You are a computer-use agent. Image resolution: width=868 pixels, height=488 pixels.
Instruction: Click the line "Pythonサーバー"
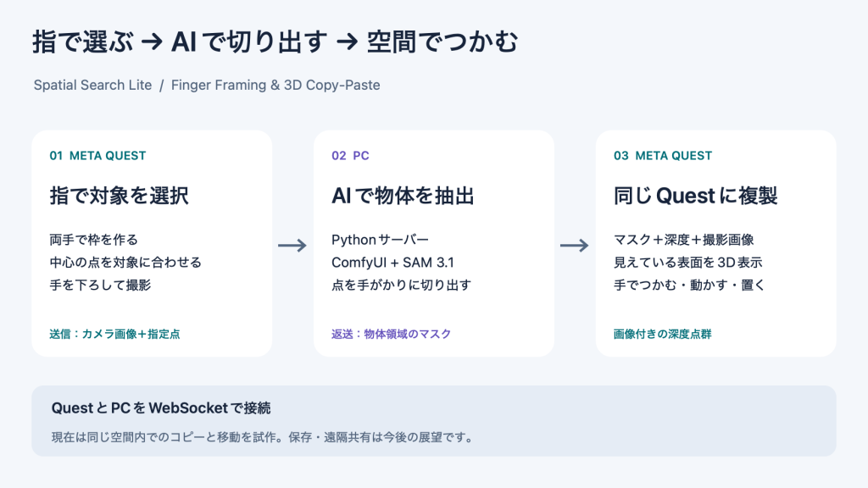(x=381, y=240)
